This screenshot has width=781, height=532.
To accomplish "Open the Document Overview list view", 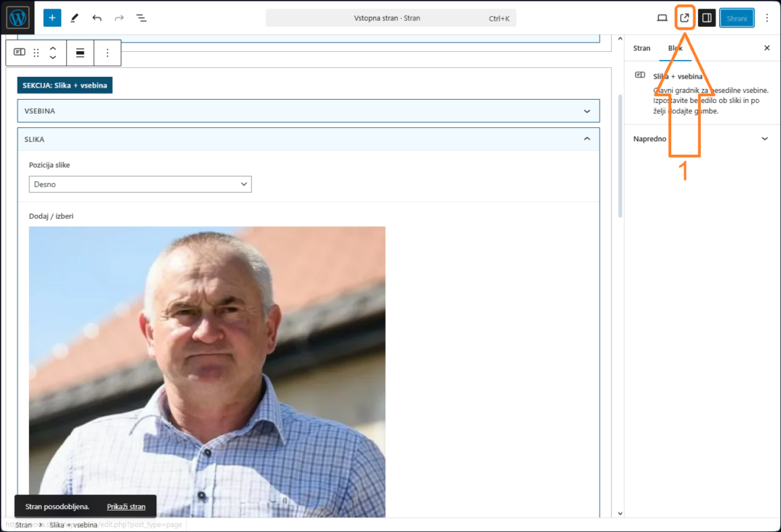I will coord(141,18).
